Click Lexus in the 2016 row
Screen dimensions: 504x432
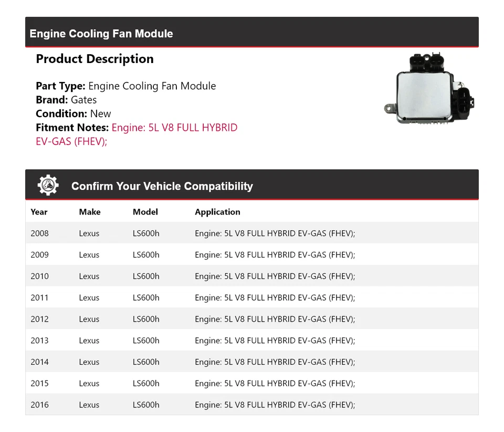pos(89,405)
